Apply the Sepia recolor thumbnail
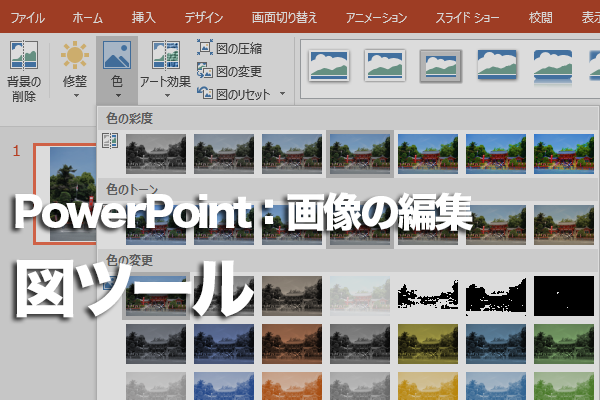Screen dimensions: 600x400 point(292,296)
